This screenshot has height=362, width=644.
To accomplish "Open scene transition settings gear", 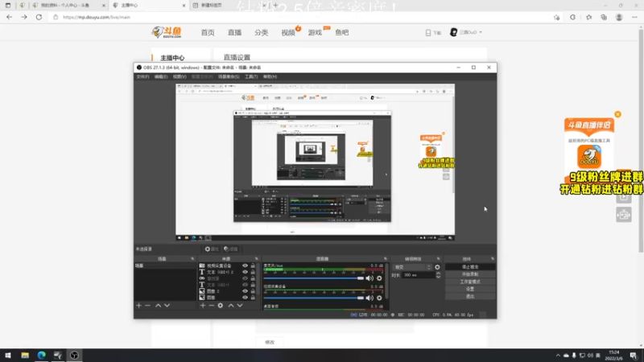I will tap(437, 267).
